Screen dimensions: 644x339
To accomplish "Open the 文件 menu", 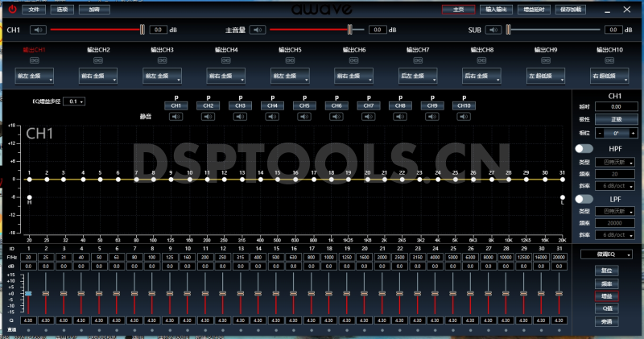I will [x=34, y=10].
